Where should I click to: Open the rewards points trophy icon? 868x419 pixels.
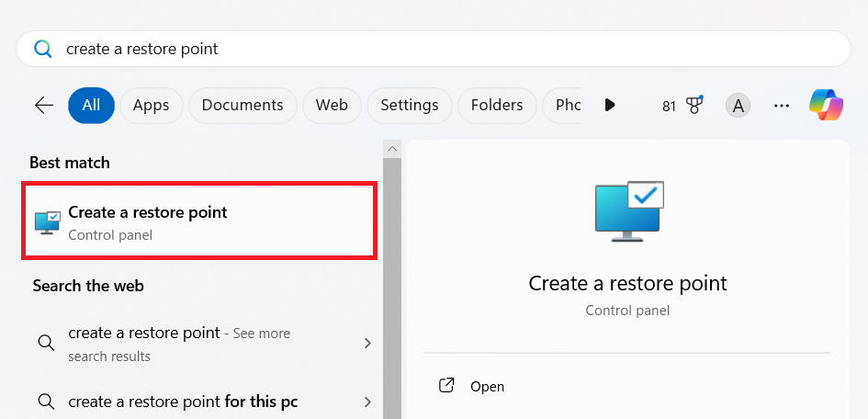694,105
